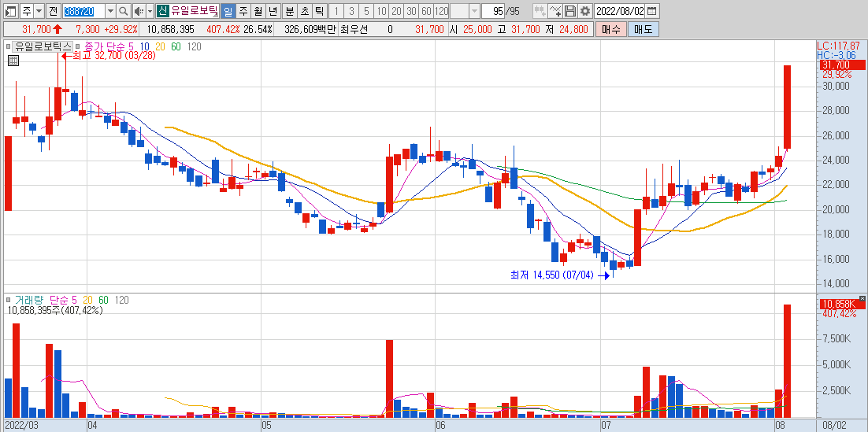Select monthly 월 chart period

click(x=258, y=11)
